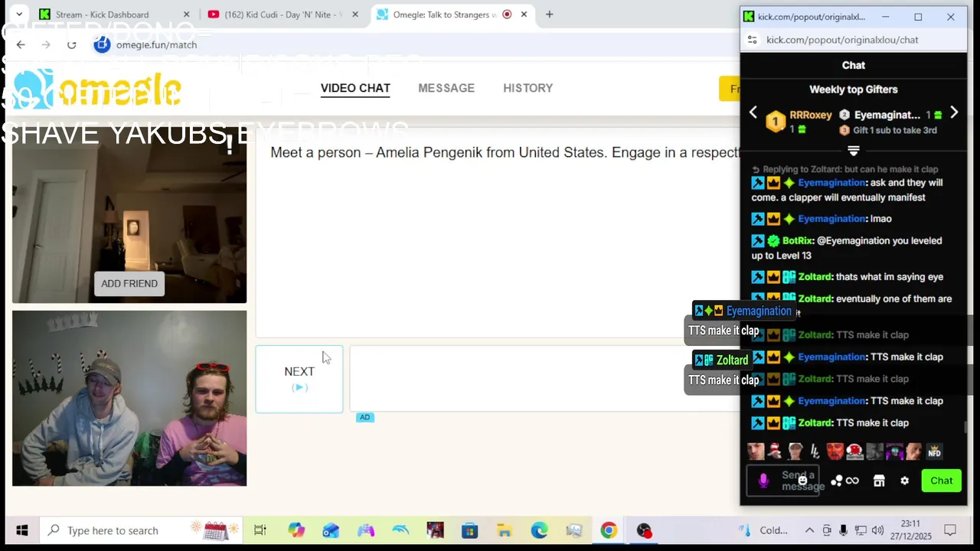Click your own webcam preview
The width and height of the screenshot is (980, 551).
(129, 398)
